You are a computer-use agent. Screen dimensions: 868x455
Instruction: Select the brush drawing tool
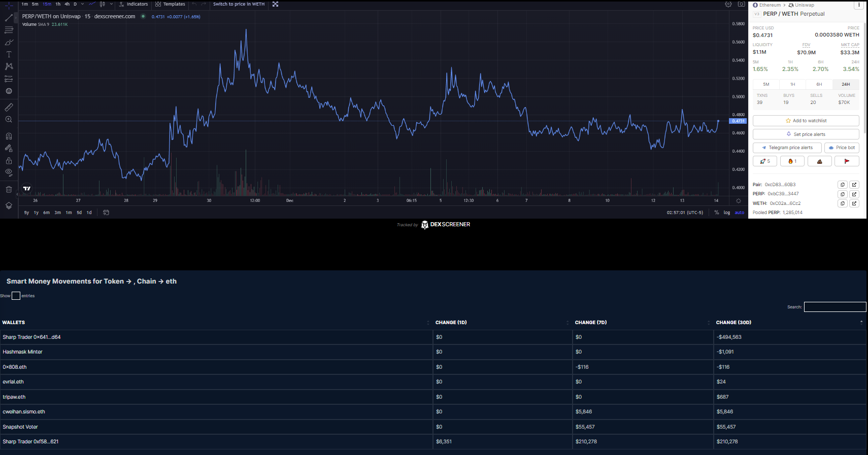[x=9, y=42]
